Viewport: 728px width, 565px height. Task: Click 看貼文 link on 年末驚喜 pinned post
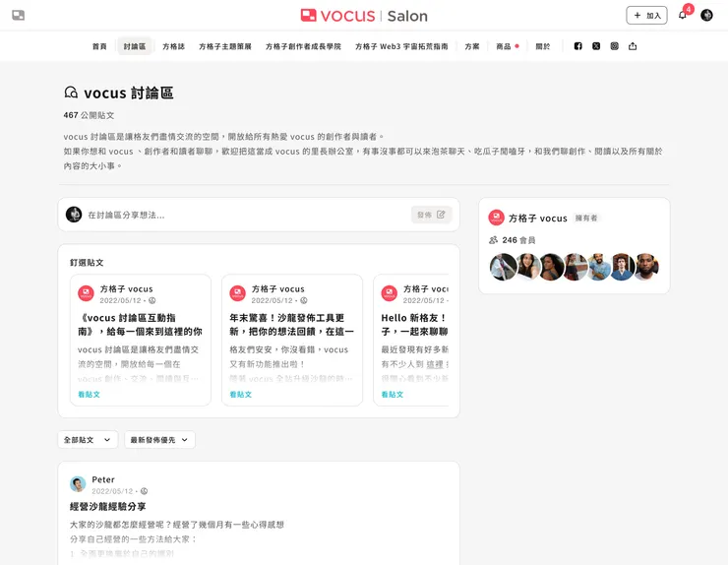(240, 394)
